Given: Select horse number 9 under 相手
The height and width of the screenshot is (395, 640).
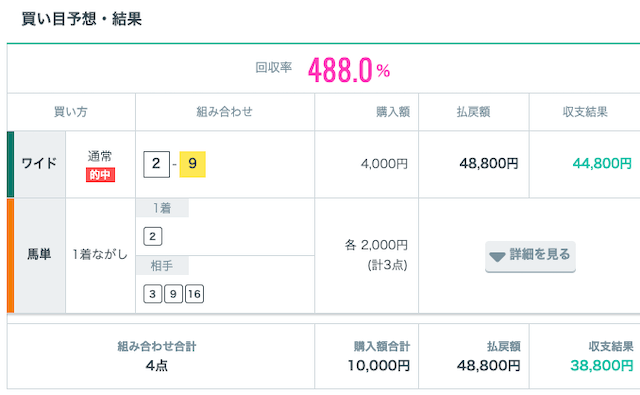Looking at the screenshot, I should 173,294.
